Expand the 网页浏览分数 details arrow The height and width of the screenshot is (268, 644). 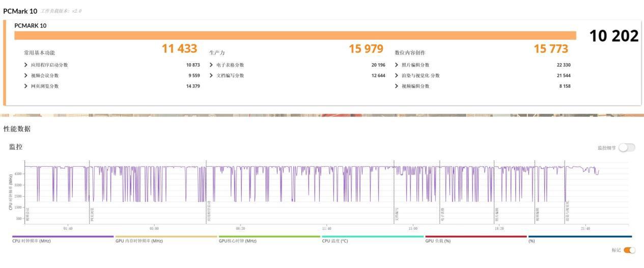point(26,86)
